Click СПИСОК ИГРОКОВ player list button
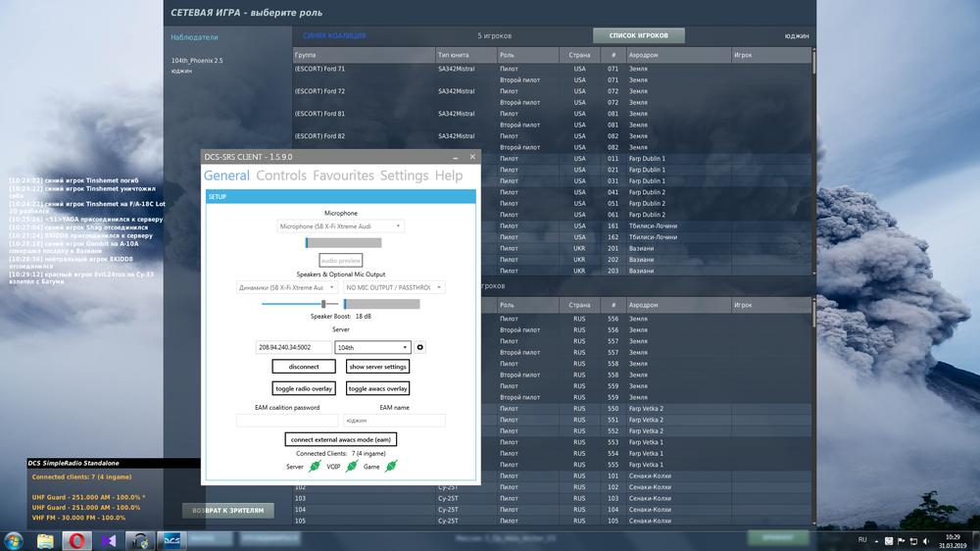This screenshot has height=551, width=980. click(x=638, y=35)
